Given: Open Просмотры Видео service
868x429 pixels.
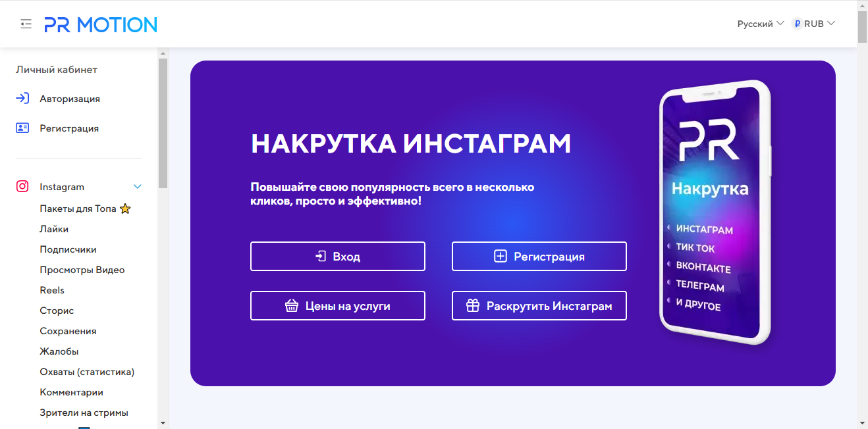Looking at the screenshot, I should point(82,270).
